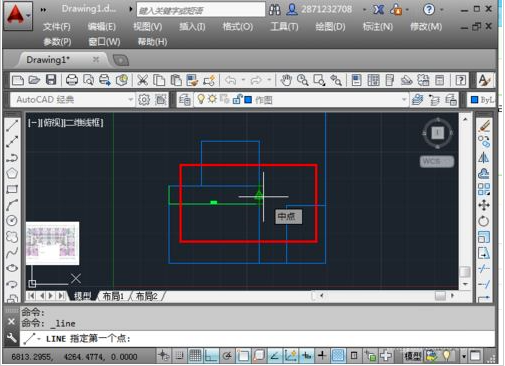Select the Polygon tool
Viewport: 505px width, 366px height.
[x=12, y=173]
